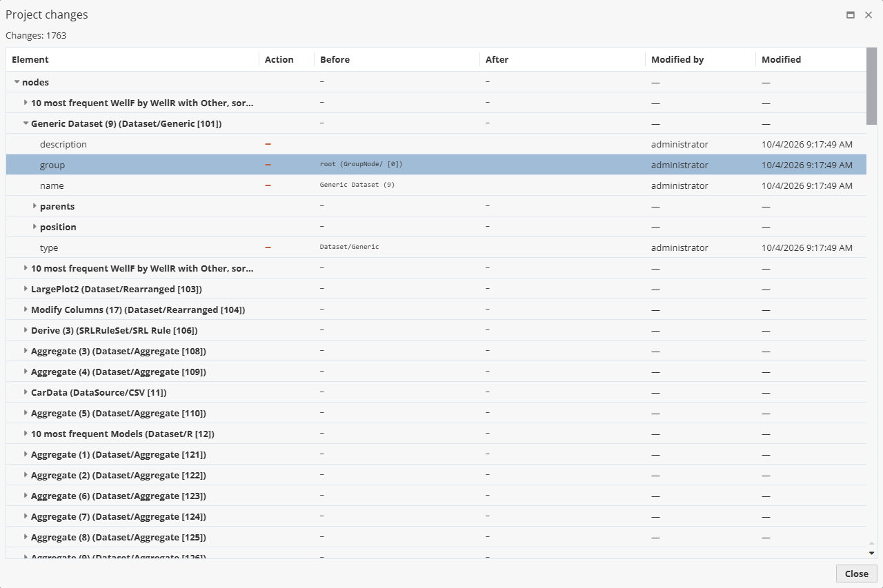Collapse the nodes tree root
The height and width of the screenshot is (588, 883).
coord(17,82)
